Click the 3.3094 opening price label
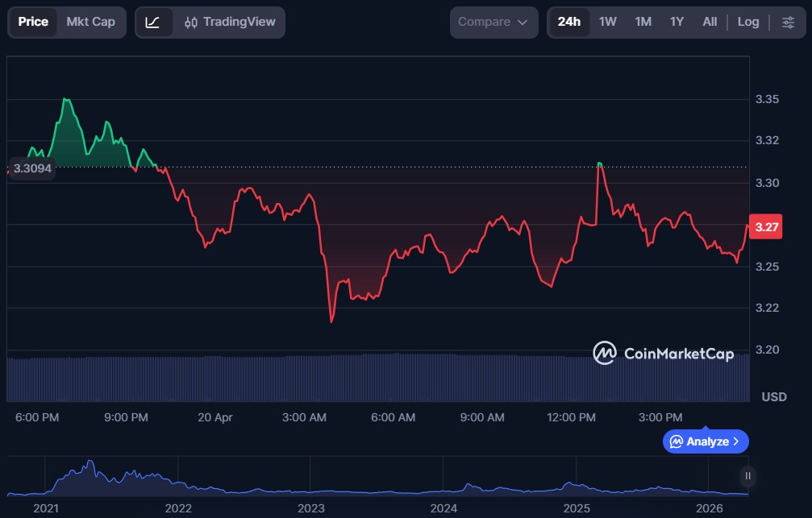The height and width of the screenshot is (518, 812). pyautogui.click(x=32, y=169)
